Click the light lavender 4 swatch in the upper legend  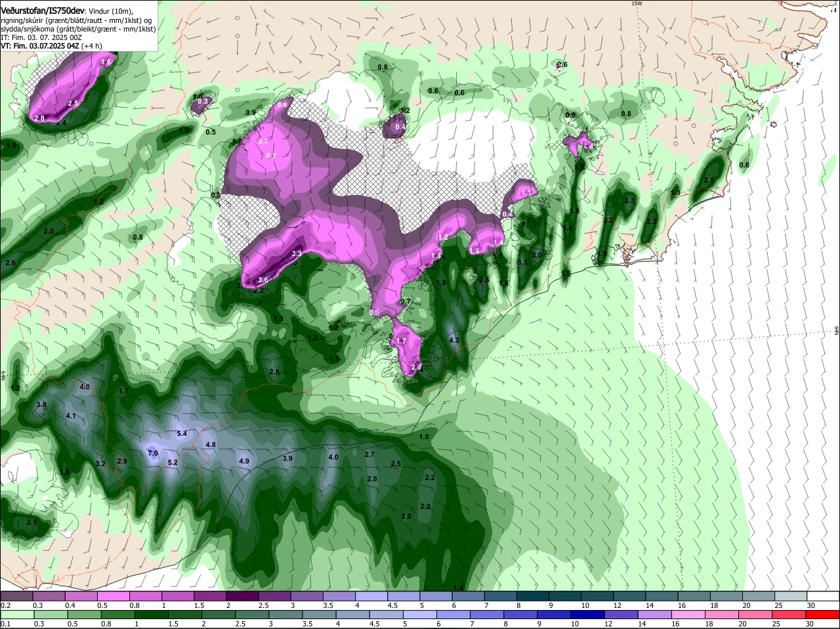371,596
